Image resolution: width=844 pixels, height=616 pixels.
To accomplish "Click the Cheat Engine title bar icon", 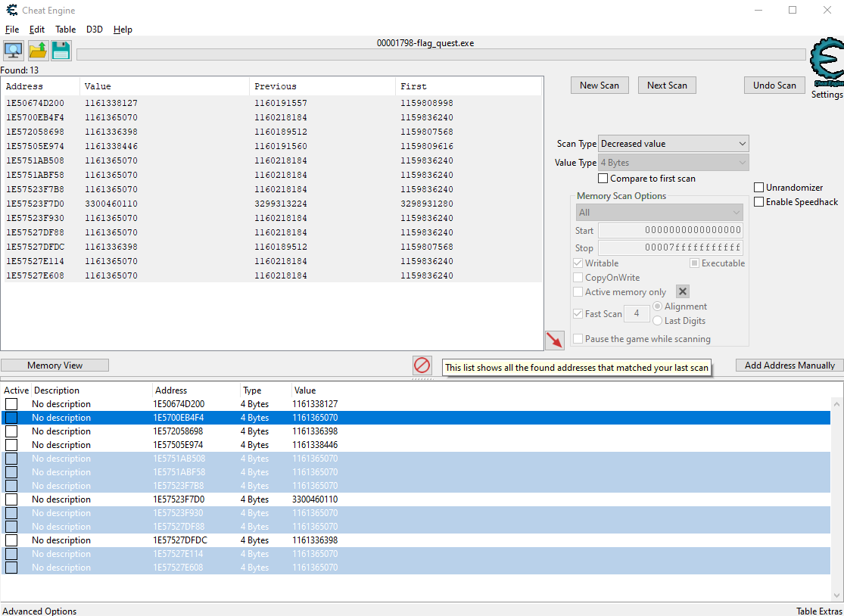I will point(11,11).
